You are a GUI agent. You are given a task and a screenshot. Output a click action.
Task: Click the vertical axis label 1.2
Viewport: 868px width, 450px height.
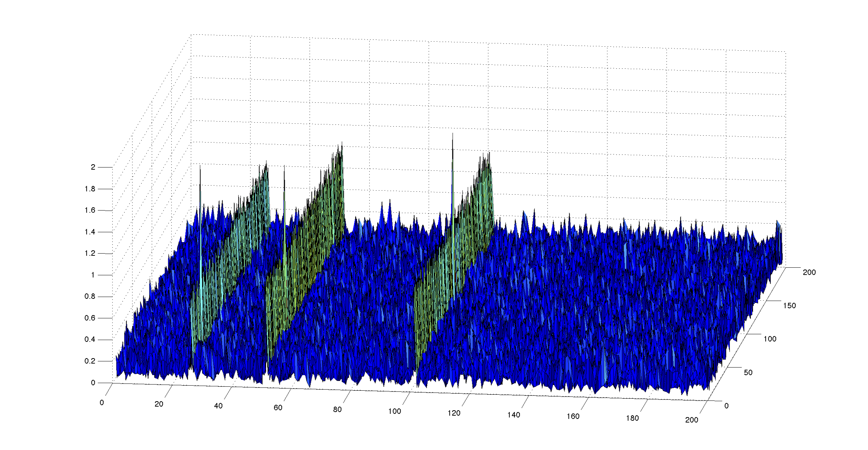tap(90, 253)
